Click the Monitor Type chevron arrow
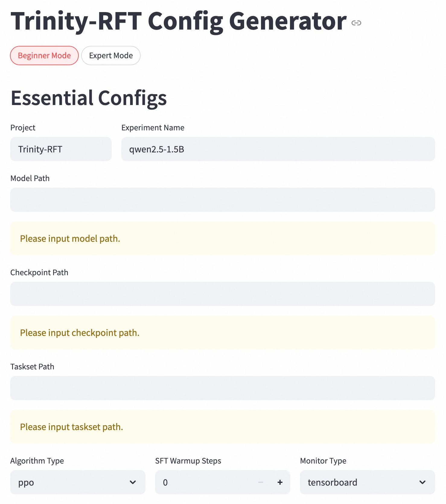Screen dimensions: 446x504 tap(422, 482)
